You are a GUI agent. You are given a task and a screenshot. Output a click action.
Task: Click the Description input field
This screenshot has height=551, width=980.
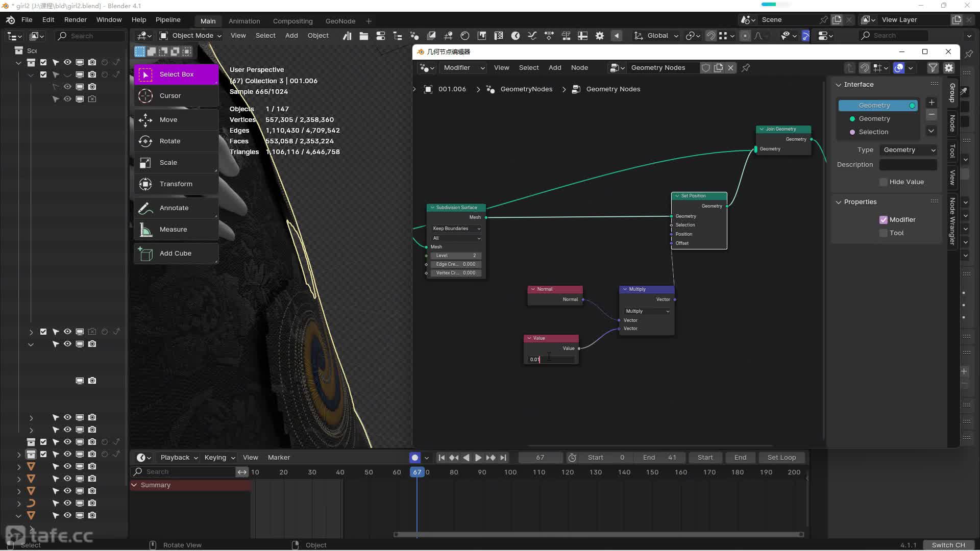[x=908, y=165]
